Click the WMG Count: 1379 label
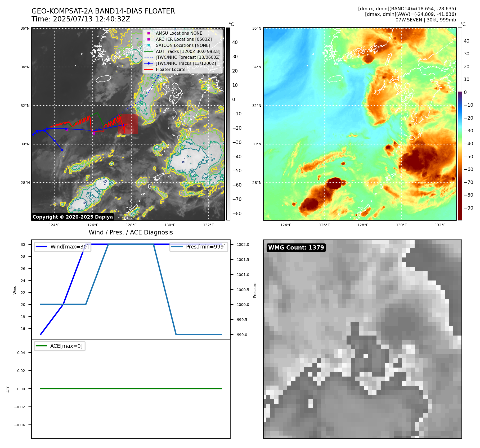Viewport: 480px width, 448px height. [x=296, y=248]
